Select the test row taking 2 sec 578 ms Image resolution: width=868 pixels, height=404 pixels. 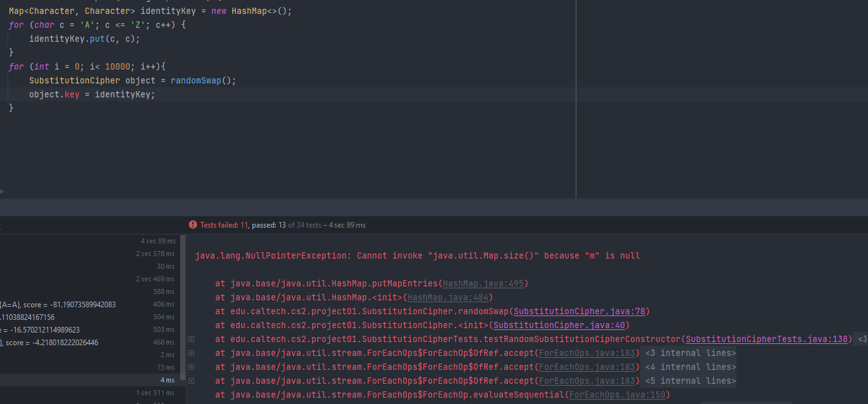[x=89, y=254]
